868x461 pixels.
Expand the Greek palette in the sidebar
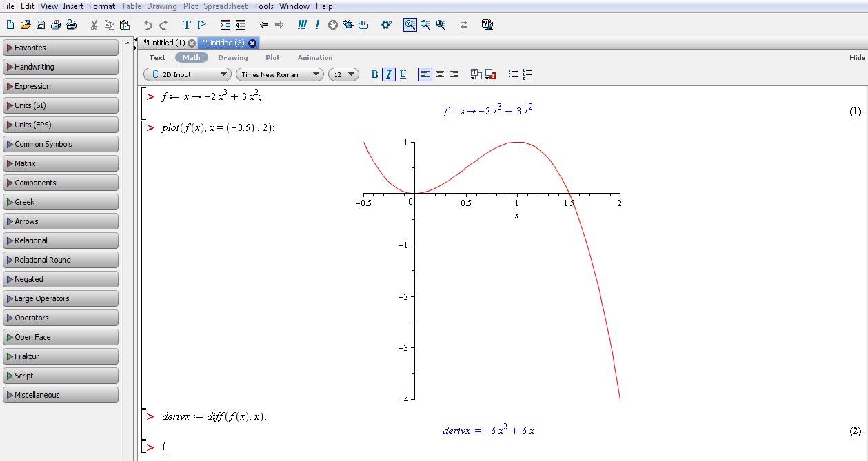coord(61,202)
